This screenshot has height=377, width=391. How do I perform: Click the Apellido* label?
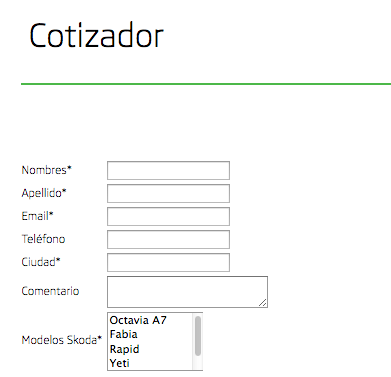pos(44,193)
